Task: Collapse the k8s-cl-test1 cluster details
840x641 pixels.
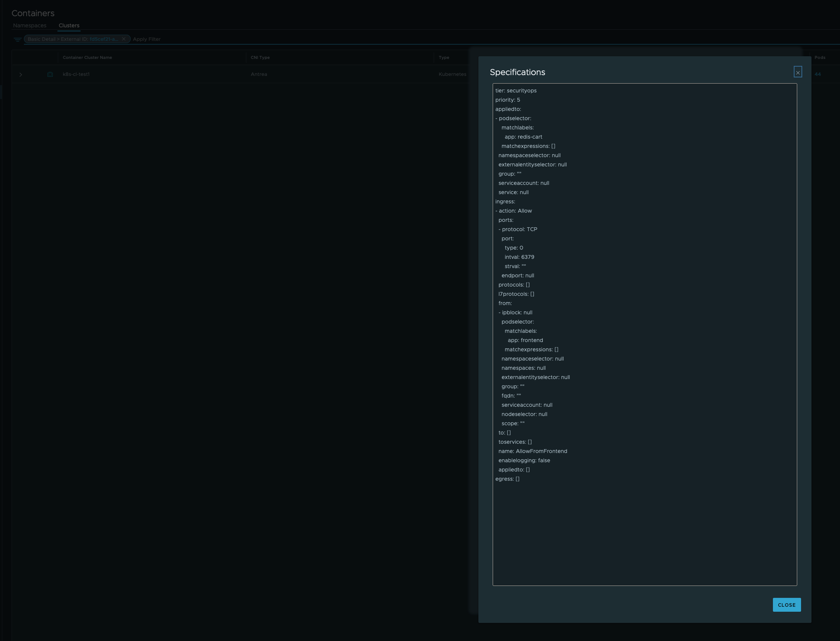Action: coord(21,74)
